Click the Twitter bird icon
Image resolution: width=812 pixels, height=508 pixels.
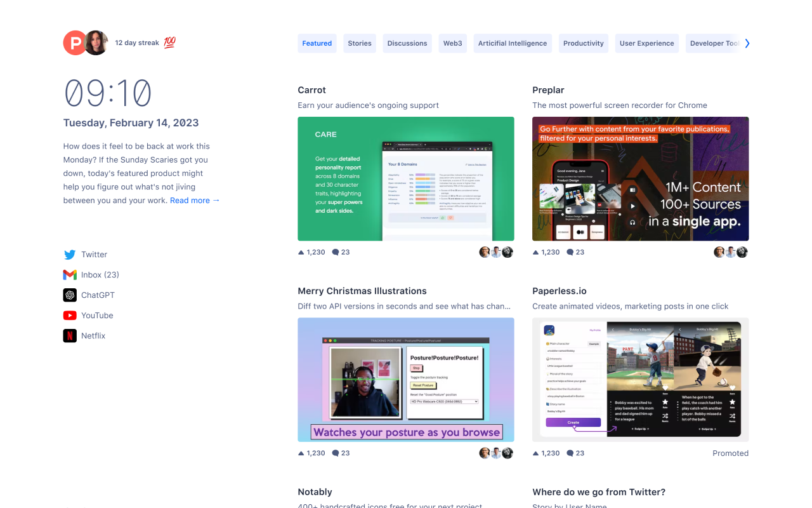[70, 255]
